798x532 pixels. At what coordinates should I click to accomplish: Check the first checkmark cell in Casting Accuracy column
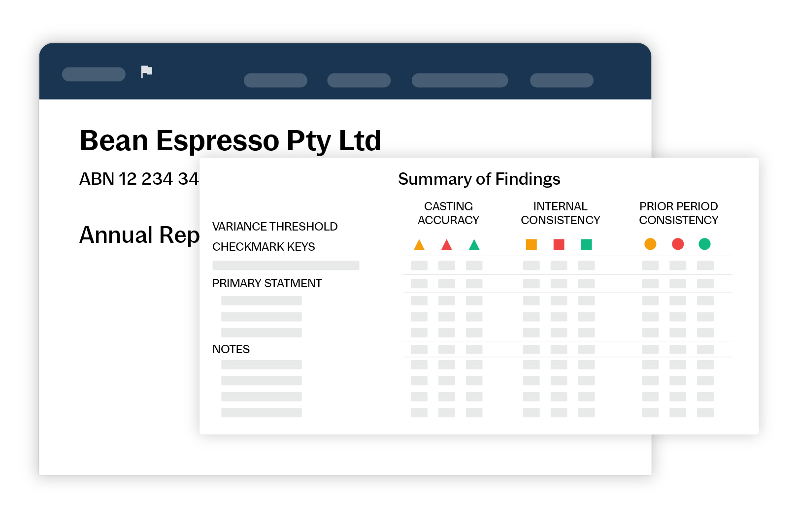tap(419, 265)
